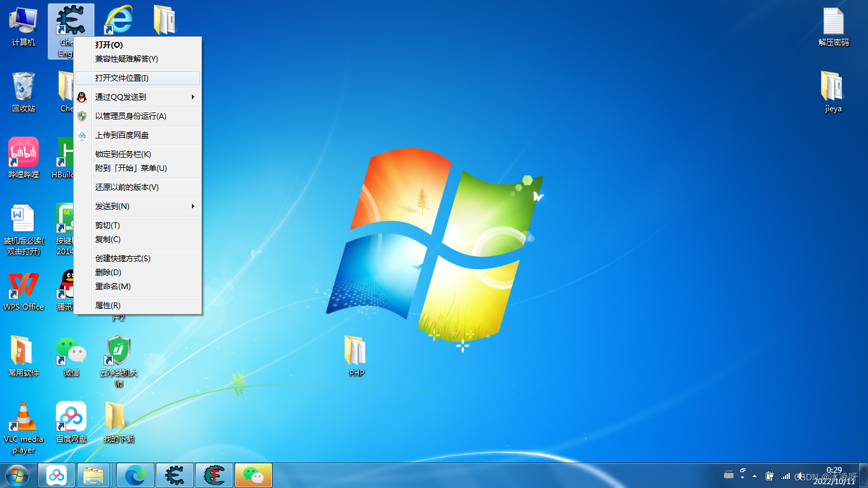Choose 重命名(M) in context menu

point(138,287)
